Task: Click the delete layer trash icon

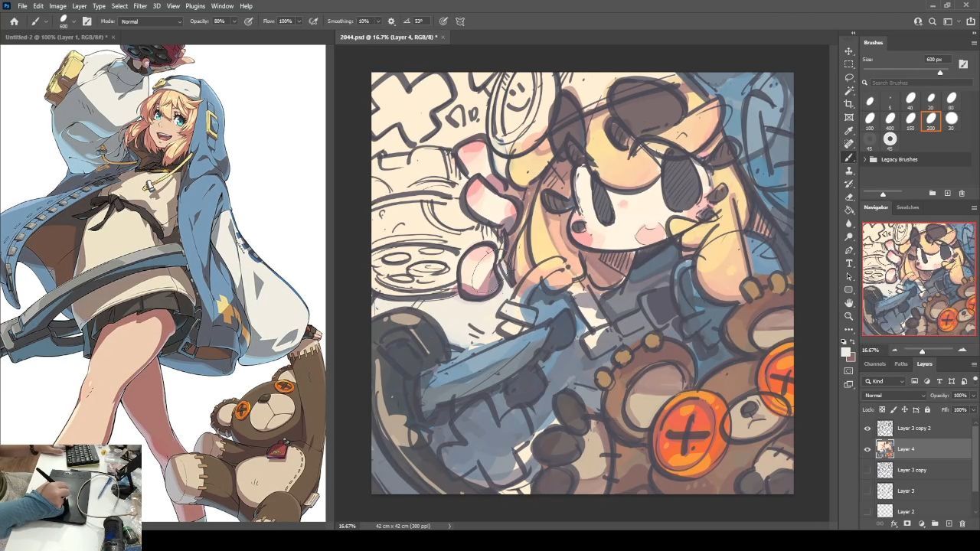Action: click(962, 523)
